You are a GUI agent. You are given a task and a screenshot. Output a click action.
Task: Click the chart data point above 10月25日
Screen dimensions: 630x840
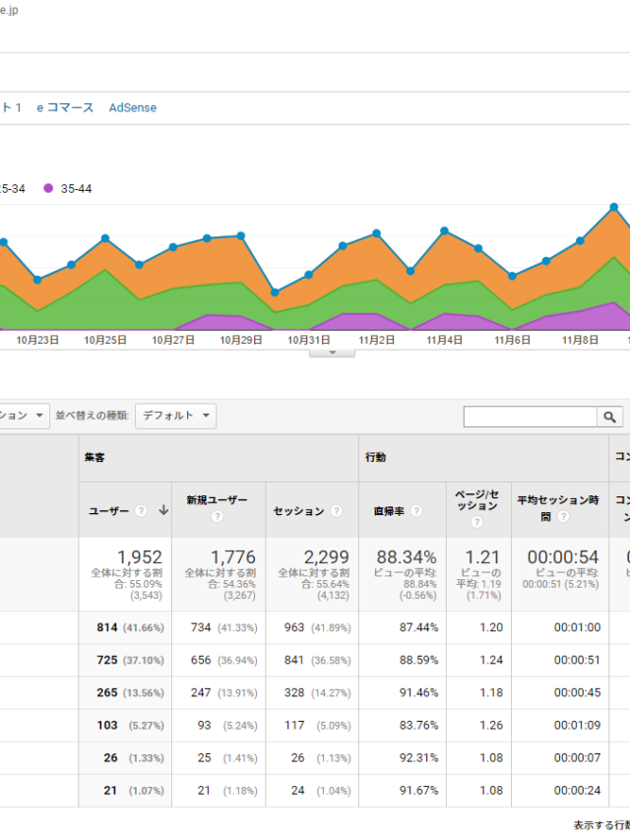[105, 238]
